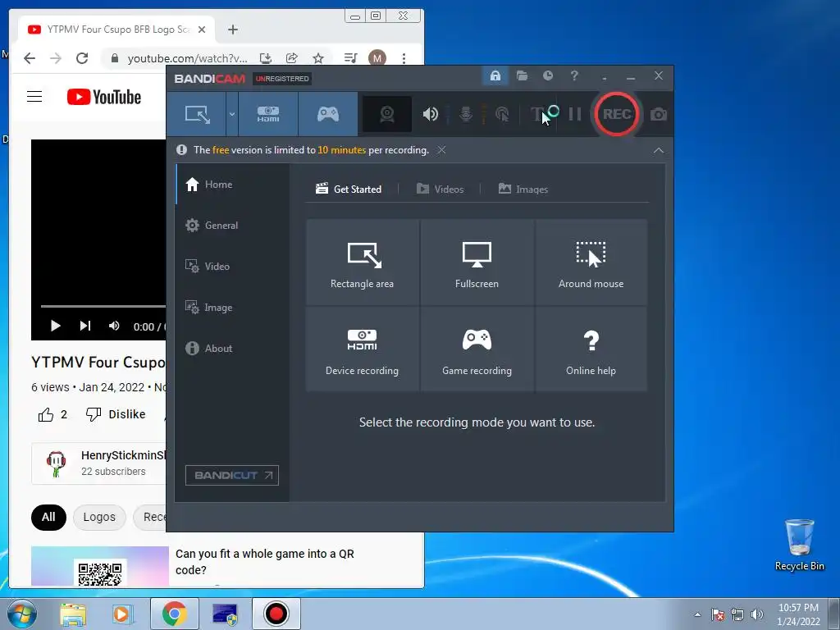Image resolution: width=840 pixels, height=630 pixels.
Task: Select the All filter chip
Action: (48, 517)
